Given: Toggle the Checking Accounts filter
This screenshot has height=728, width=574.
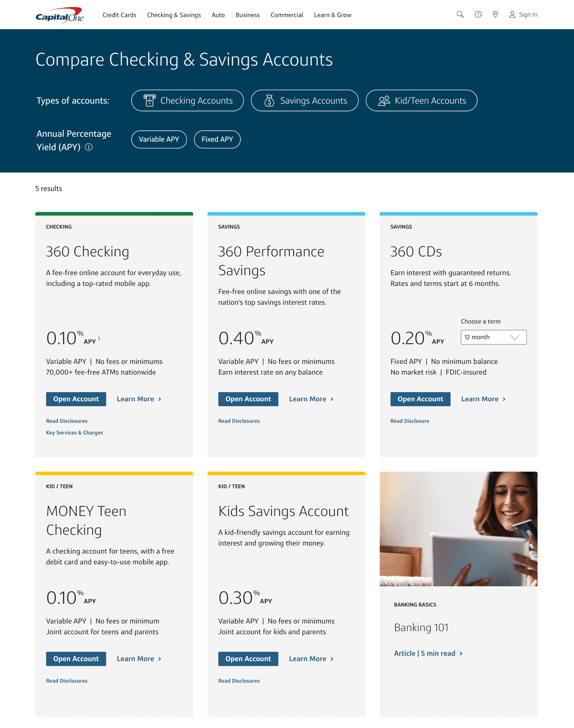Looking at the screenshot, I should pos(187,100).
